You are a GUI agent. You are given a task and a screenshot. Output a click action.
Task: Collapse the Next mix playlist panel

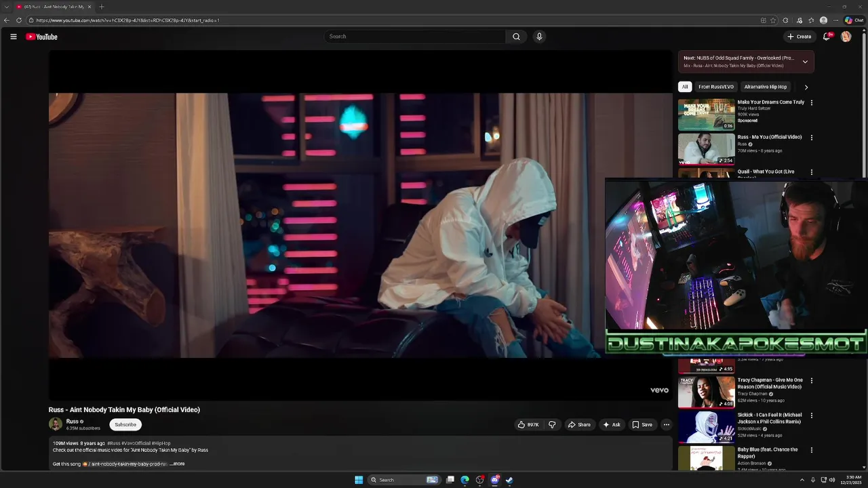[x=805, y=62]
